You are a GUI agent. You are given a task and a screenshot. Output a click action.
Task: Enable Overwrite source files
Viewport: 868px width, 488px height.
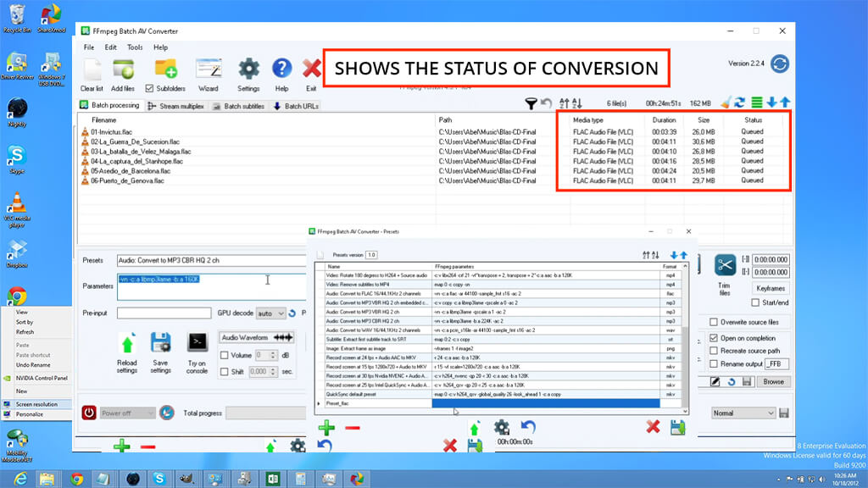click(714, 322)
